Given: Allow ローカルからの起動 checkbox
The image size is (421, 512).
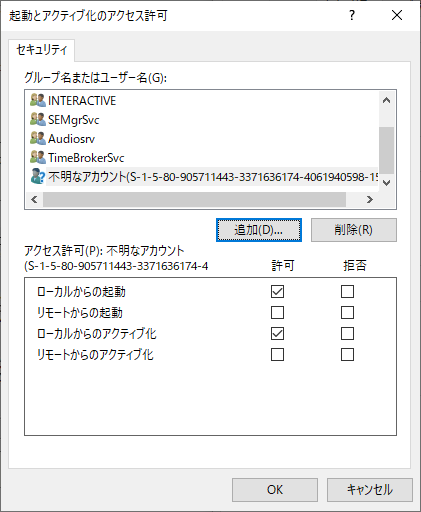Looking at the screenshot, I should 277,291.
